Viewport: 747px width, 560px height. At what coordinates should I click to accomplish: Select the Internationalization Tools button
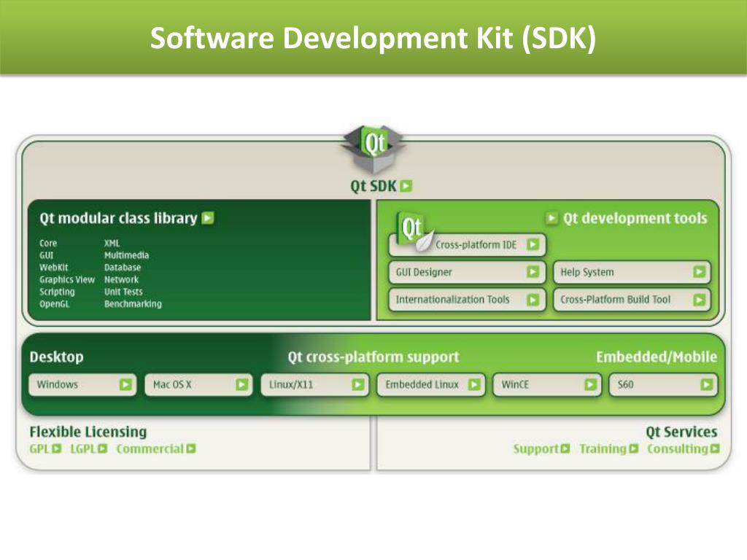click(x=468, y=300)
